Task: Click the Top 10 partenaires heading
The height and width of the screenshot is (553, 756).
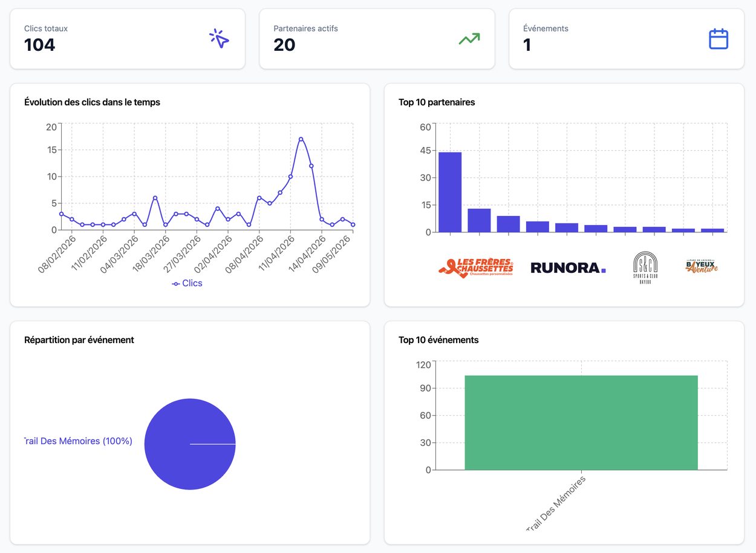Action: pos(437,102)
